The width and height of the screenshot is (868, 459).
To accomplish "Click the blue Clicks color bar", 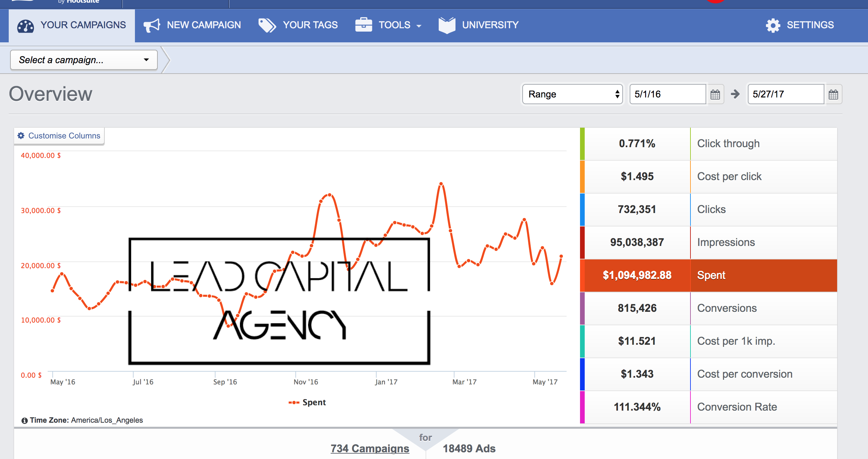I will 582,209.
